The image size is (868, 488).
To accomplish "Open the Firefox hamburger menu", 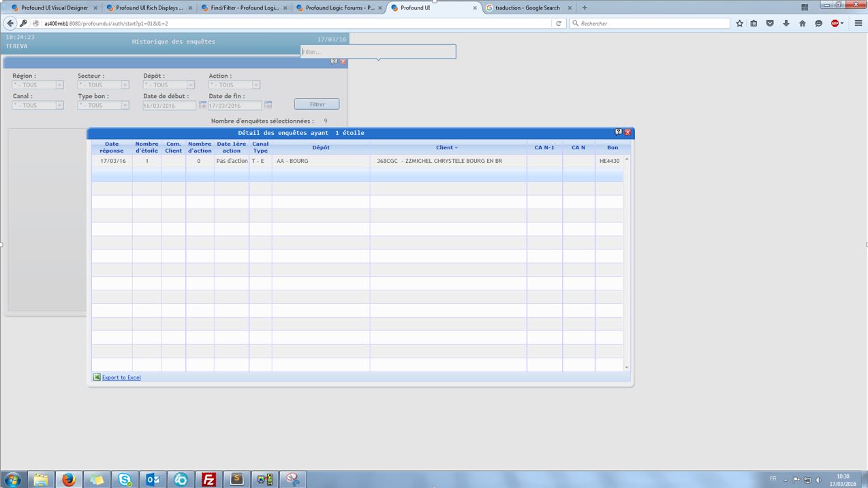I will (x=858, y=23).
